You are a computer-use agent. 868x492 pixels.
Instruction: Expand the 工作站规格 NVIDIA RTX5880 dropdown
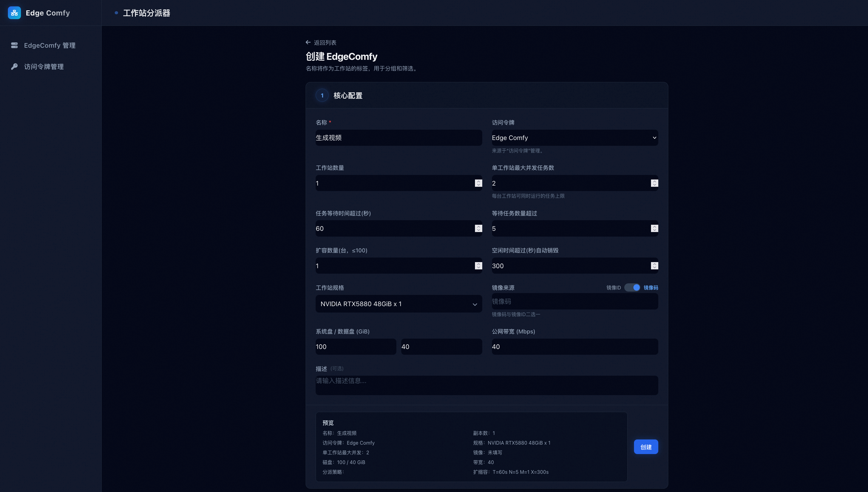pyautogui.click(x=398, y=304)
